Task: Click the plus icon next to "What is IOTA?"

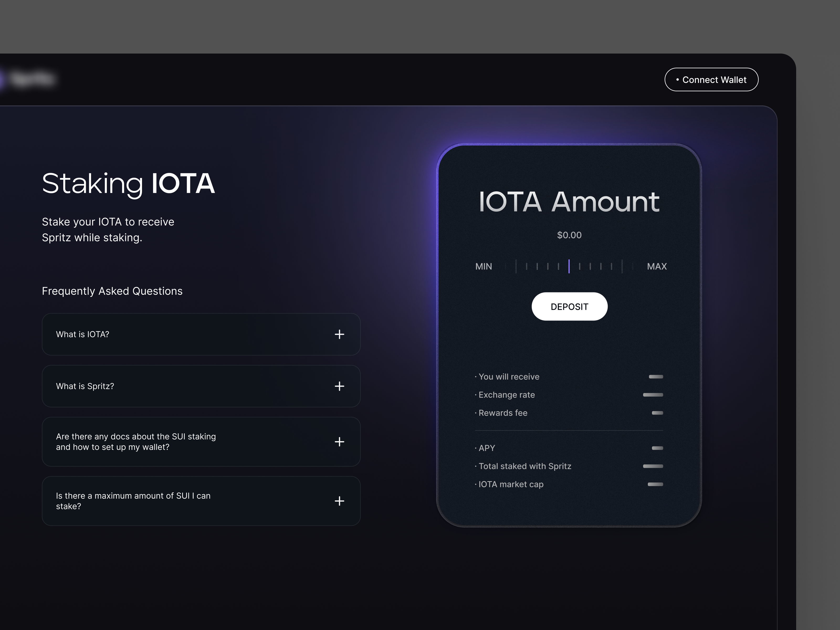Action: 339,335
